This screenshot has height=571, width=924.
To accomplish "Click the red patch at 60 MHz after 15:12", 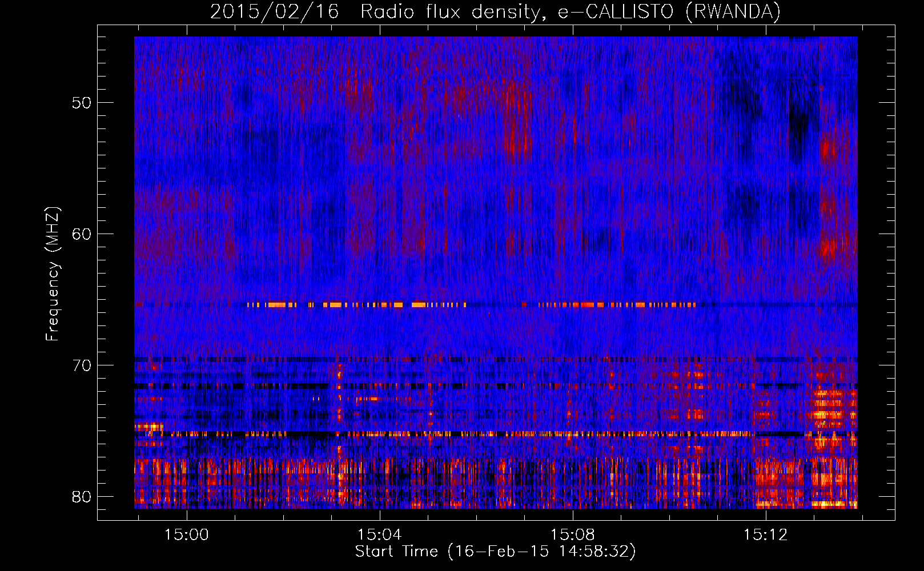I will (x=827, y=248).
